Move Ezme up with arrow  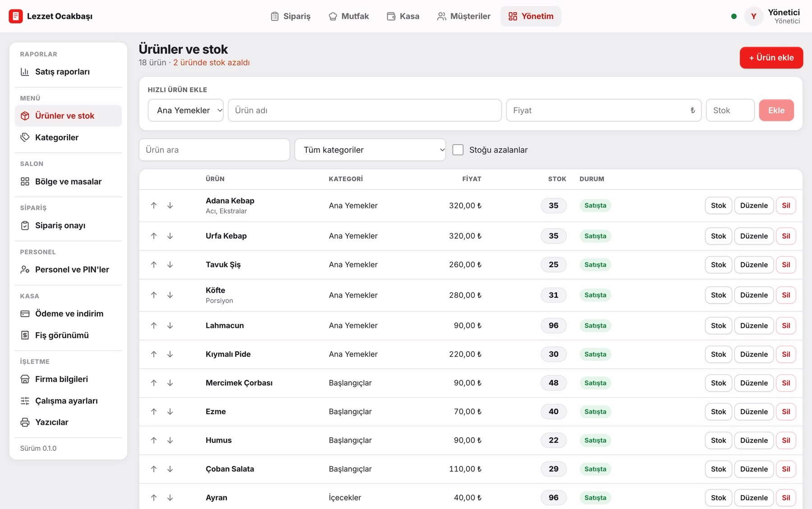pyautogui.click(x=154, y=412)
